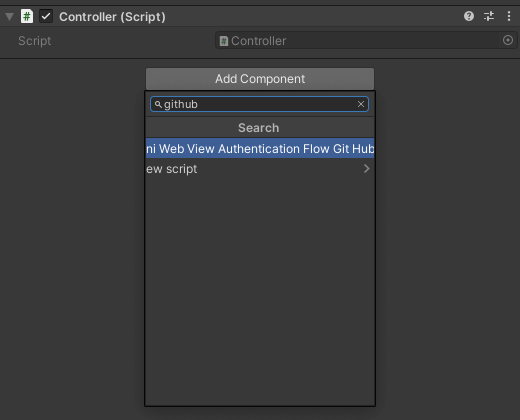Clear the github search text

361,104
